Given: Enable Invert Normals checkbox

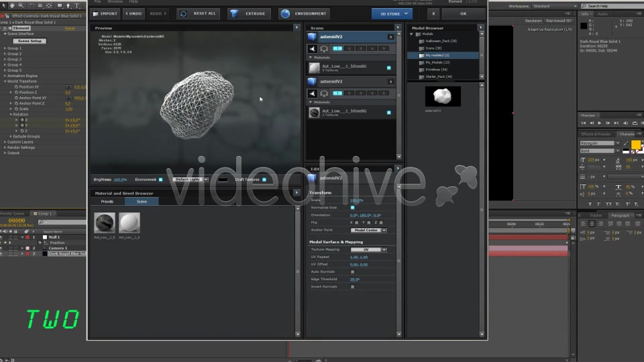Looking at the screenshot, I should click(352, 286).
